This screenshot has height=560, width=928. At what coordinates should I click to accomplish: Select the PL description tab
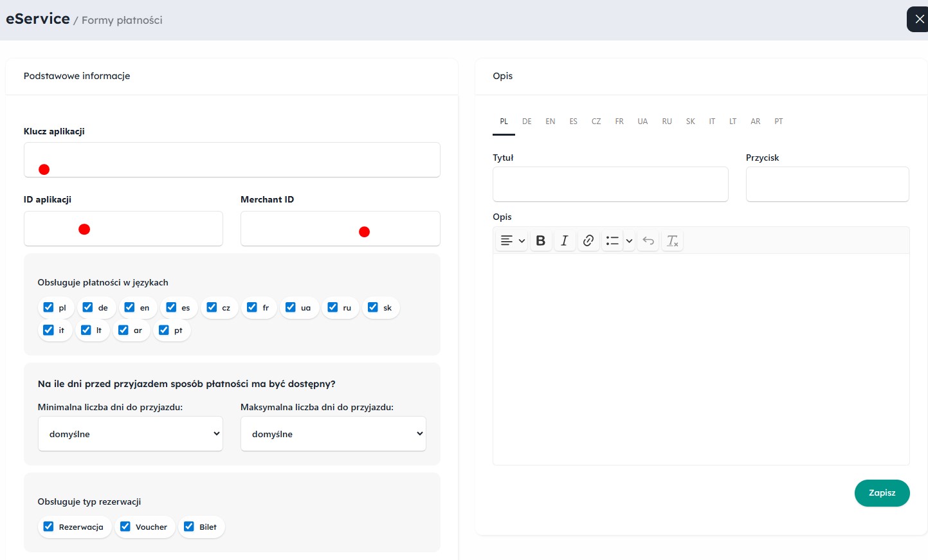504,122
